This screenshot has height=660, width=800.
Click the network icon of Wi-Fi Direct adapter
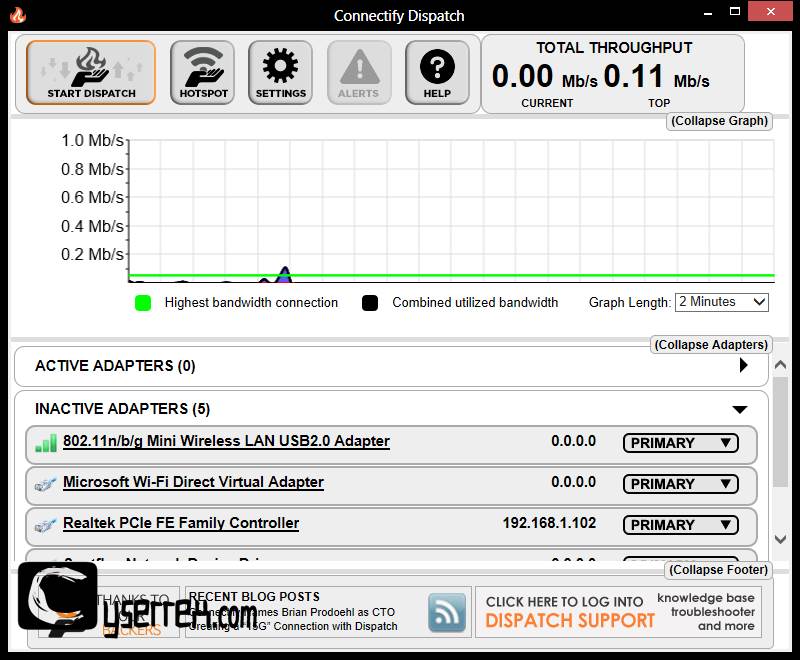point(45,484)
